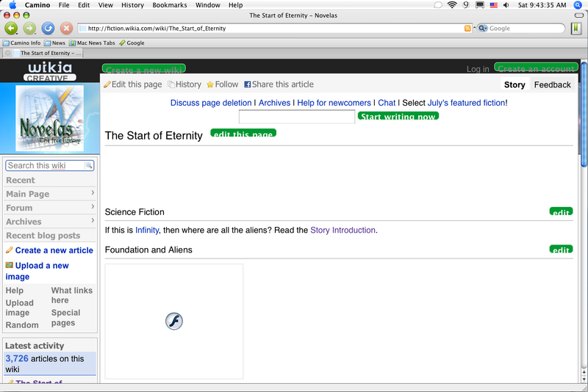The width and height of the screenshot is (588, 392).
Task: Click the Wikia Creative logo
Action: (x=50, y=71)
